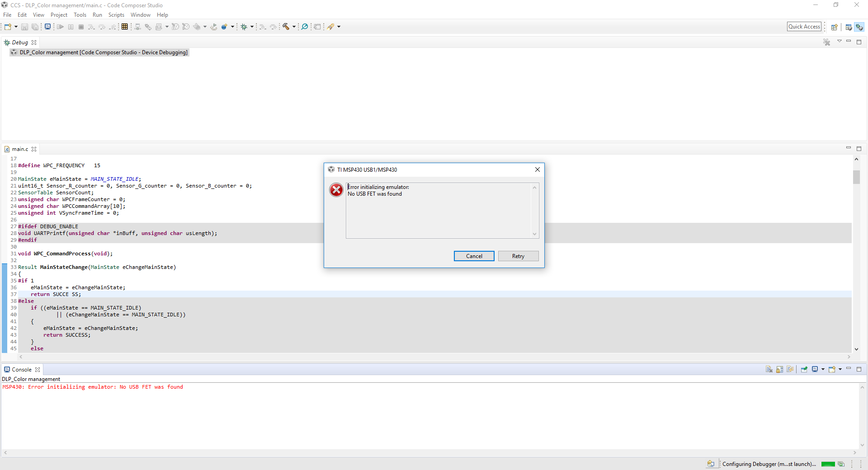Click the green Debug bug icon
This screenshot has height=470, width=868.
tap(244, 27)
